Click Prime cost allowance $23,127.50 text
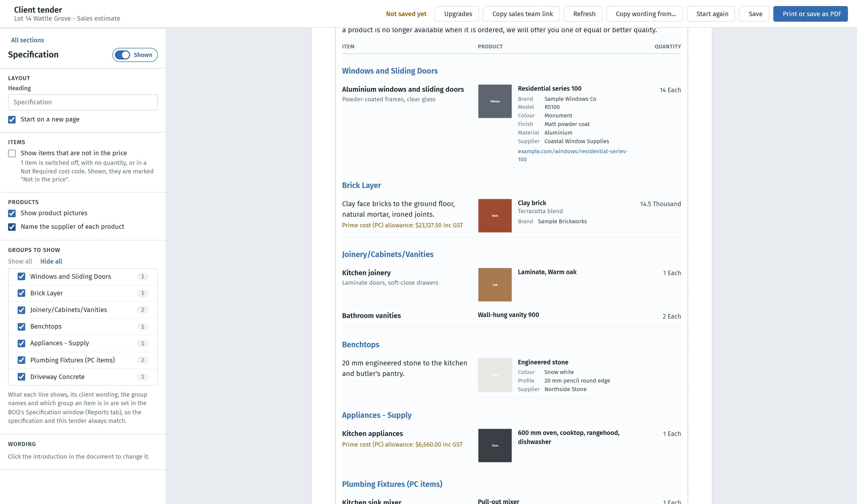The image size is (857, 504). [402, 225]
